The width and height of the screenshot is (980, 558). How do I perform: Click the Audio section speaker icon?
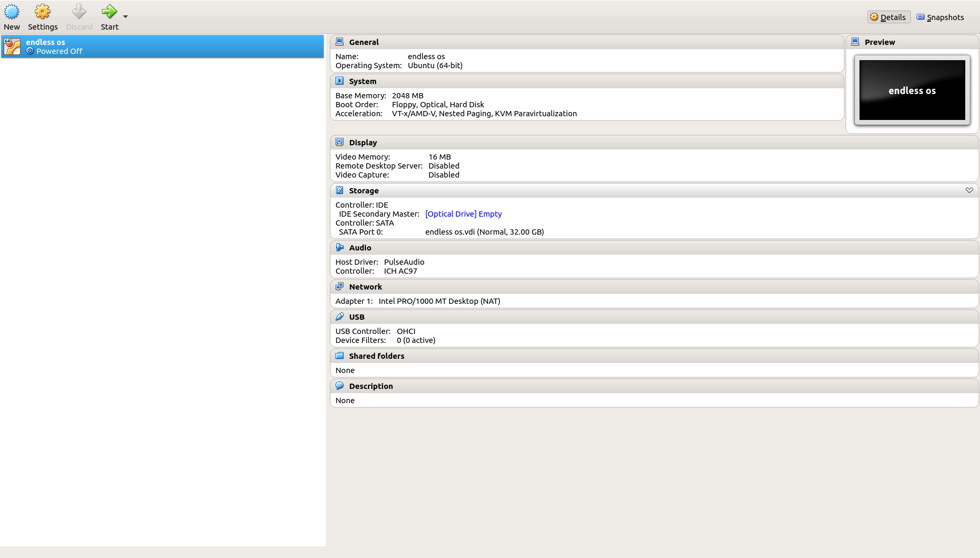tap(340, 247)
